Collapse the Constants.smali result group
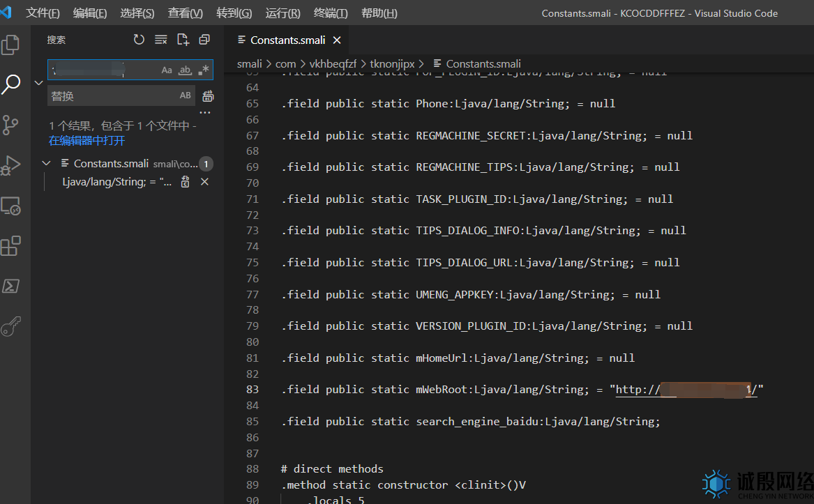Image resolution: width=814 pixels, height=504 pixels. [x=46, y=163]
